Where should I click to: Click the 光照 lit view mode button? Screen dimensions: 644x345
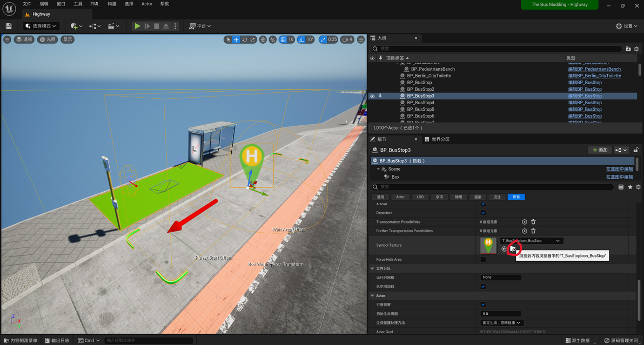click(x=48, y=39)
